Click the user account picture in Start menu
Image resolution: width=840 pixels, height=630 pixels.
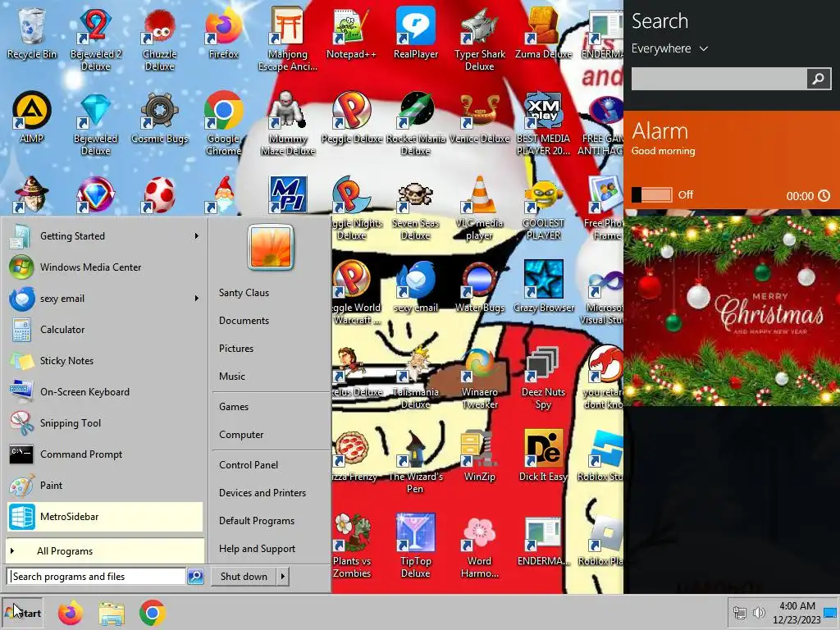[271, 248]
